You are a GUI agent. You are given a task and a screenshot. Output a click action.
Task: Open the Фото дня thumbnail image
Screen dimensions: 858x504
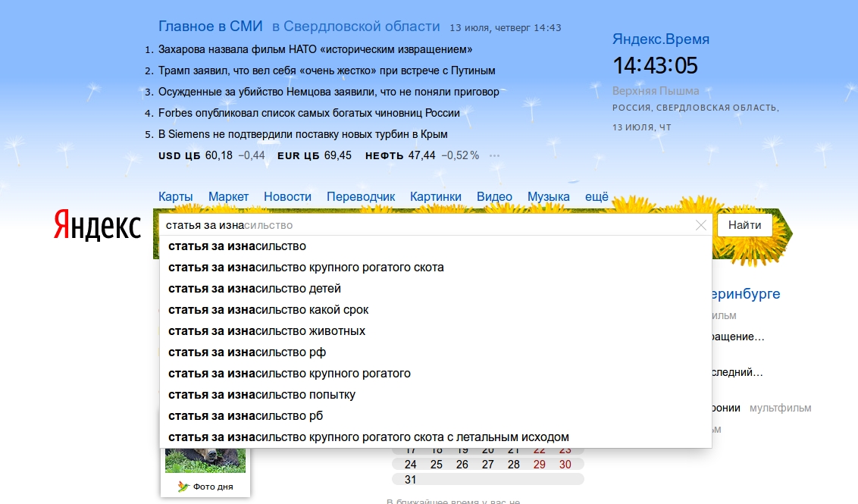coord(205,461)
